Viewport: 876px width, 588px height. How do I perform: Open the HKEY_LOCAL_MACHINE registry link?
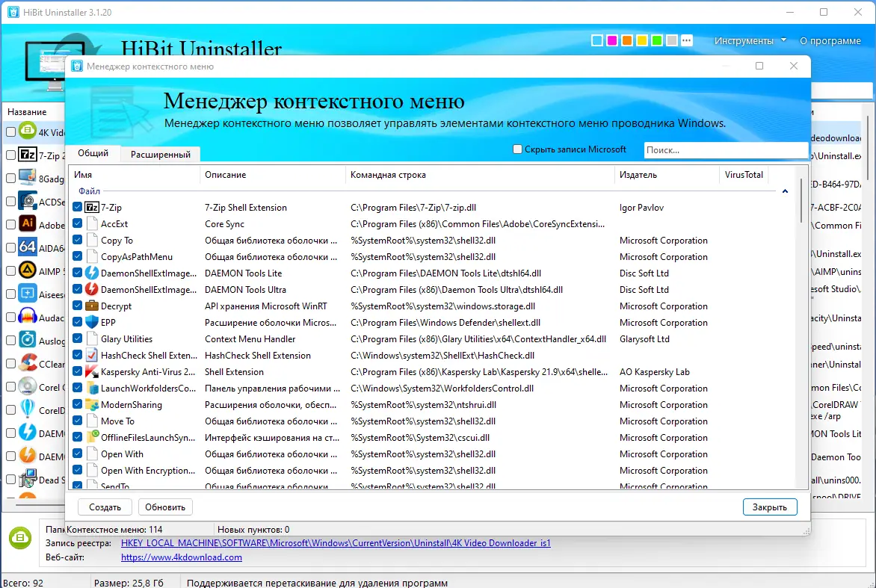[336, 542]
